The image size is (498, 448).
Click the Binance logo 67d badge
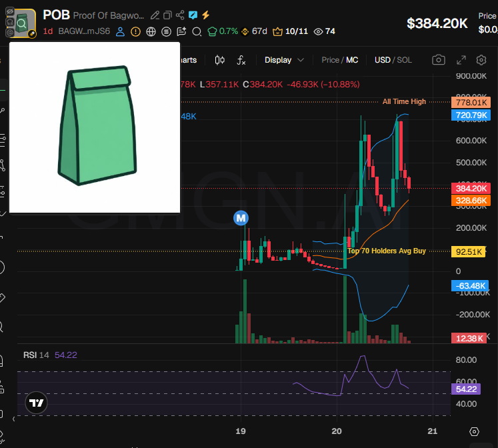pos(254,31)
